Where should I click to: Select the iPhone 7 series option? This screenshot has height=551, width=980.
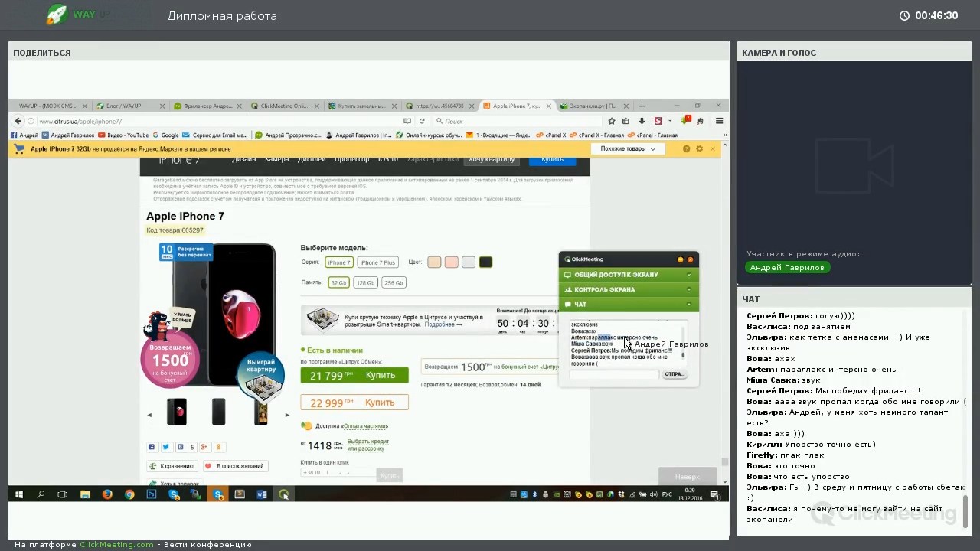(x=338, y=262)
